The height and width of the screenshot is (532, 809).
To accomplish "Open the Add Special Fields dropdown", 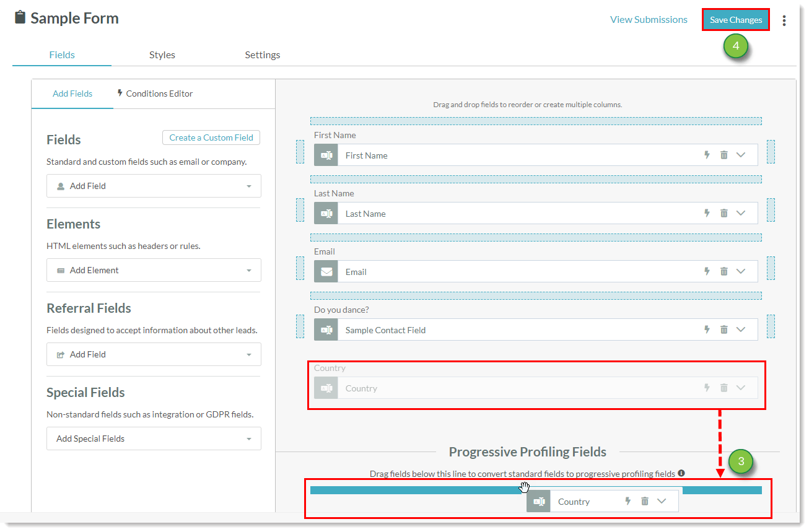I will (154, 438).
